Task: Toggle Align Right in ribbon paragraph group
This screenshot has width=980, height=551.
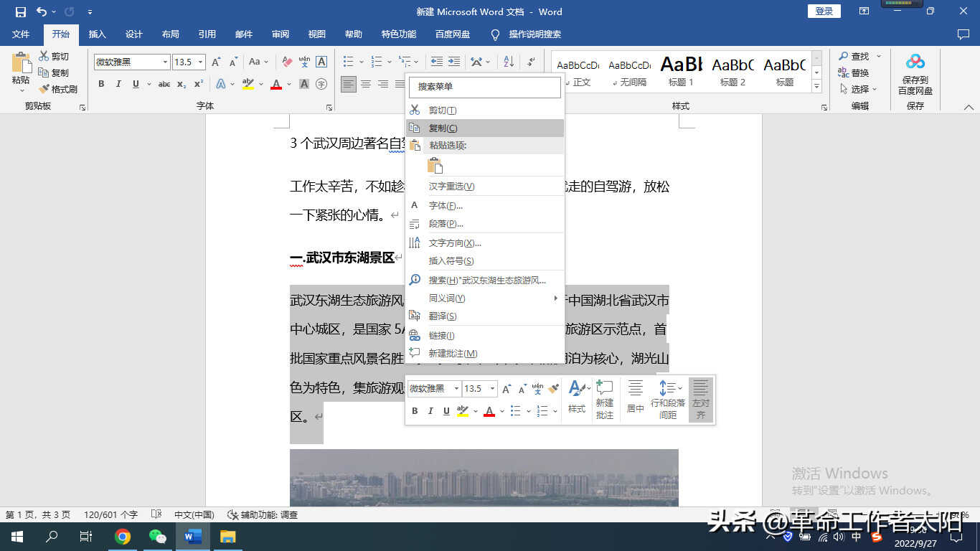Action: (383, 84)
